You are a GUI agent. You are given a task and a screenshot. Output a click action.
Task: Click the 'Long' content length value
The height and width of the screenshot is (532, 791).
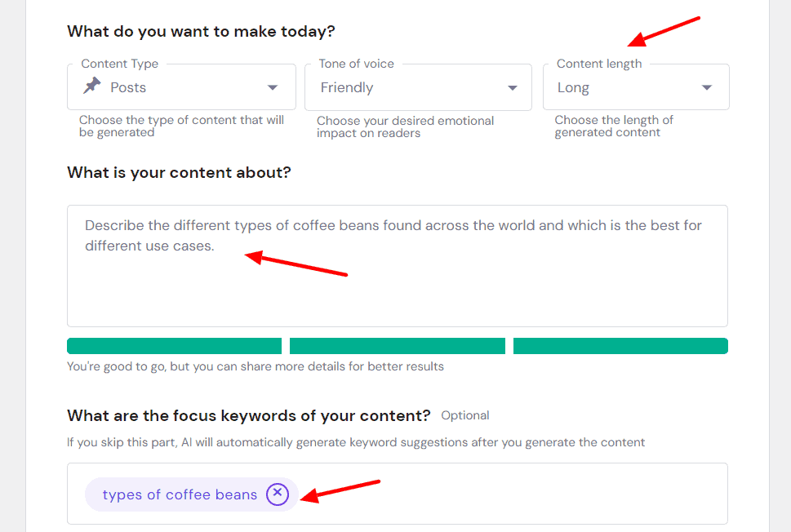pos(573,88)
